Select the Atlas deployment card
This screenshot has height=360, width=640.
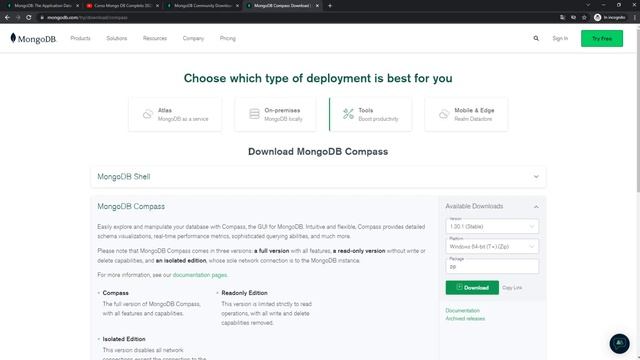click(175, 114)
